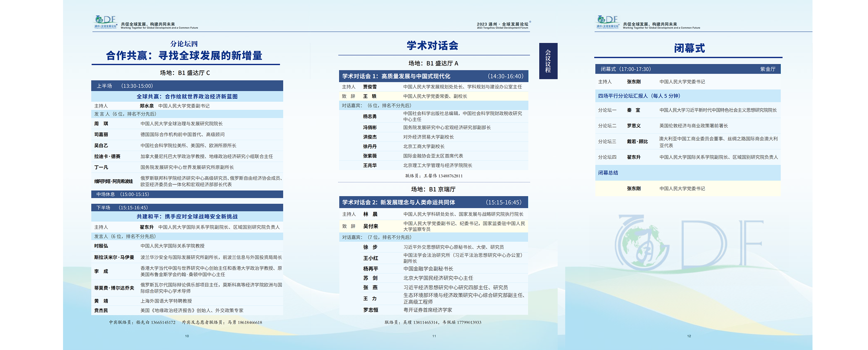Click the GDF logo in page 10's header
This screenshot has height=350, width=868.
click(105, 22)
